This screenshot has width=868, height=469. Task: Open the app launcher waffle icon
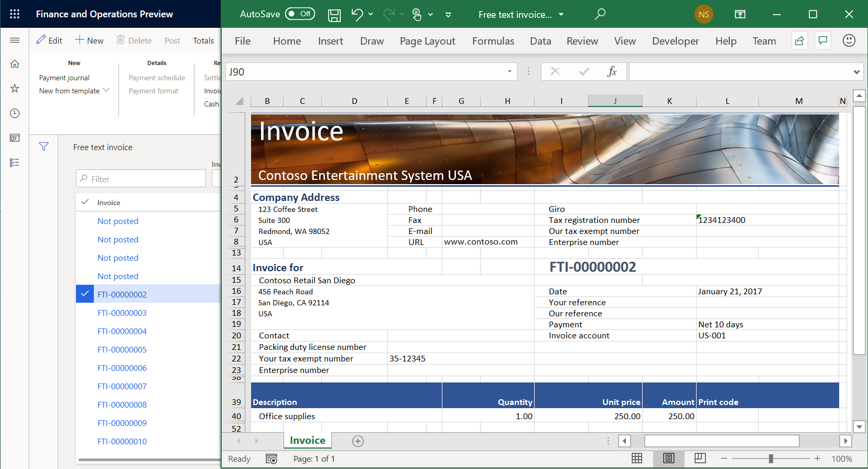click(15, 14)
